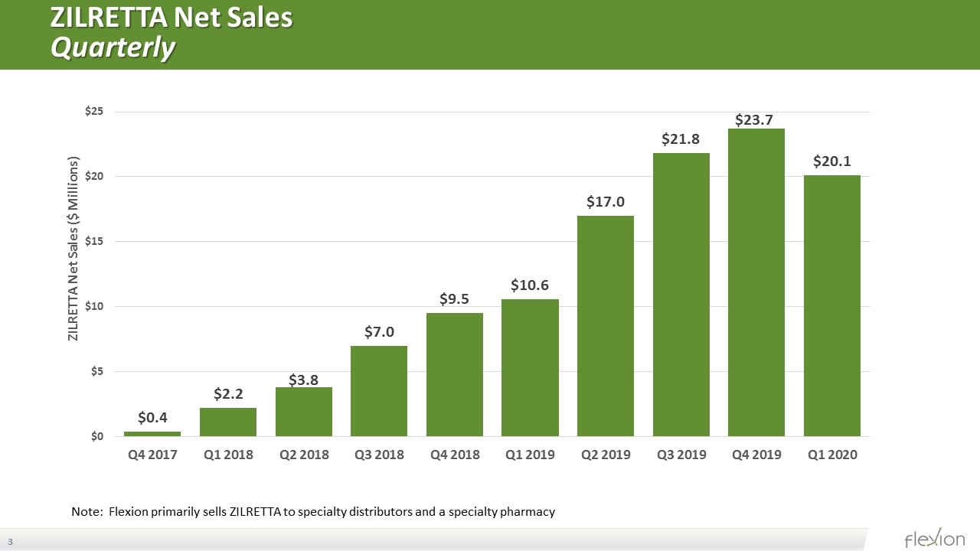This screenshot has width=980, height=551.
Task: Click the Q4 2019 axis label
Action: [x=756, y=455]
